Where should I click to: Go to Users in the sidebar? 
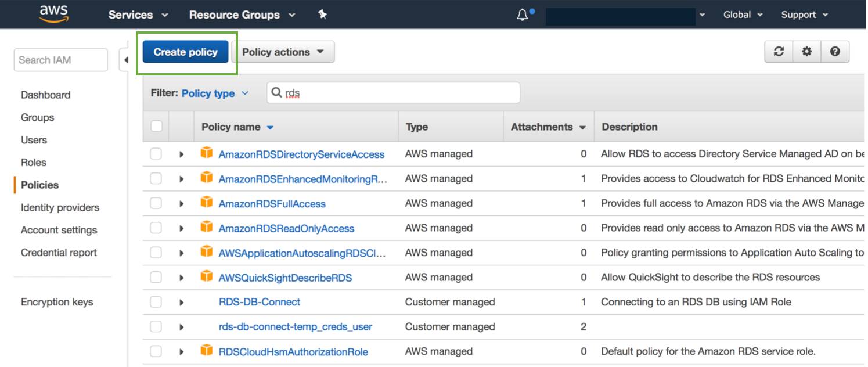(34, 140)
